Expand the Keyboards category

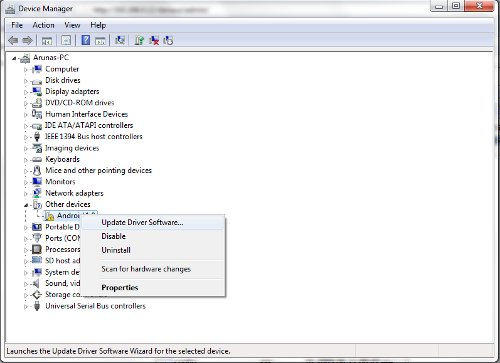(x=26, y=160)
